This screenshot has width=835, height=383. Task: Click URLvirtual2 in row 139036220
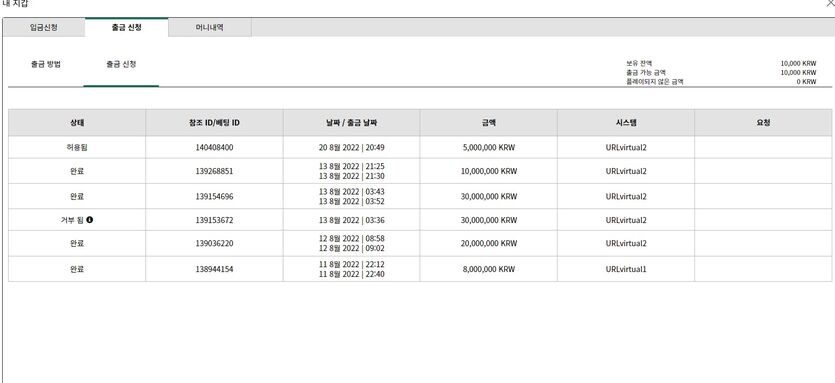tap(626, 243)
